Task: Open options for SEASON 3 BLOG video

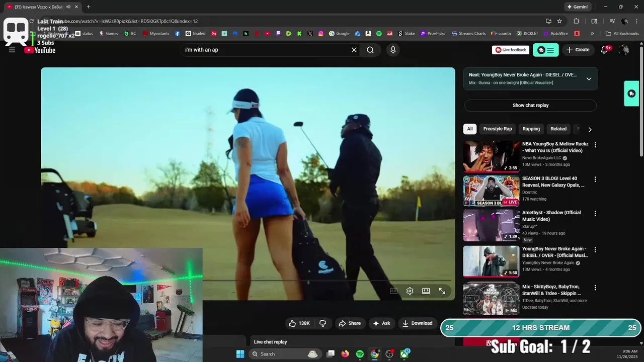Action: coord(595,179)
